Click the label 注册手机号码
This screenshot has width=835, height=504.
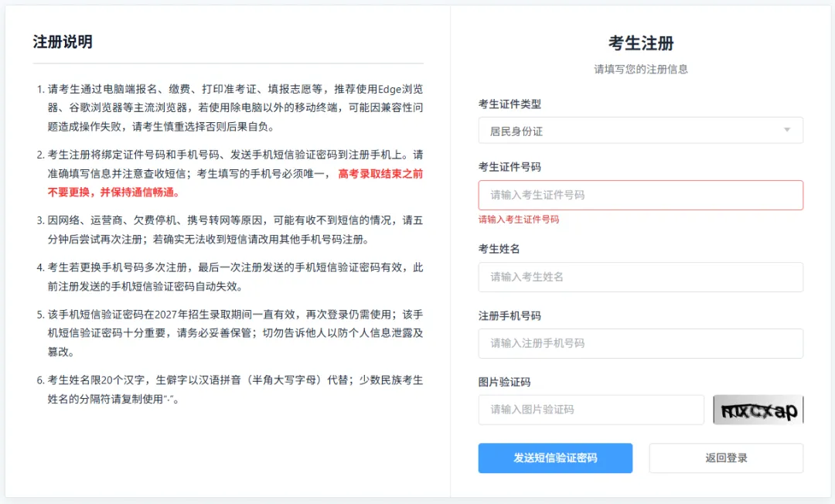(x=510, y=315)
